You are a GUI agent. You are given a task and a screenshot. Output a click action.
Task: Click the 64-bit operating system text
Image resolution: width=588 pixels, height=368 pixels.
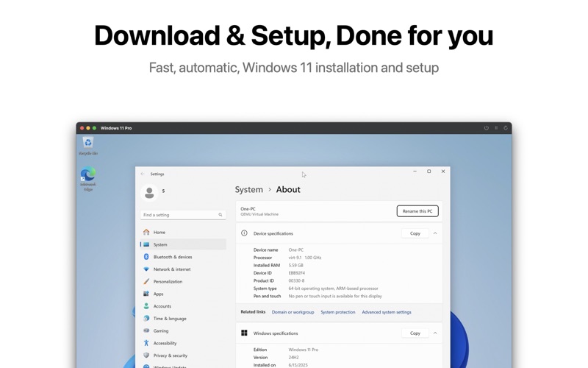pyautogui.click(x=334, y=289)
